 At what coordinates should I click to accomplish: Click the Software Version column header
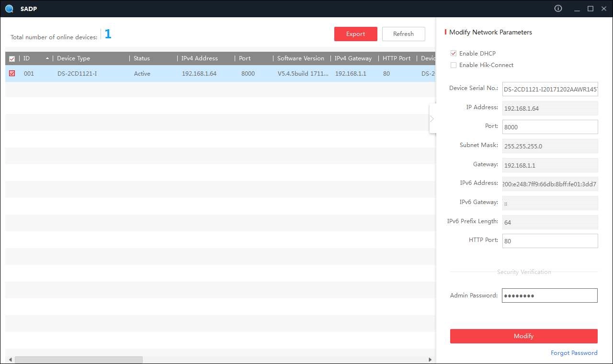pos(300,58)
